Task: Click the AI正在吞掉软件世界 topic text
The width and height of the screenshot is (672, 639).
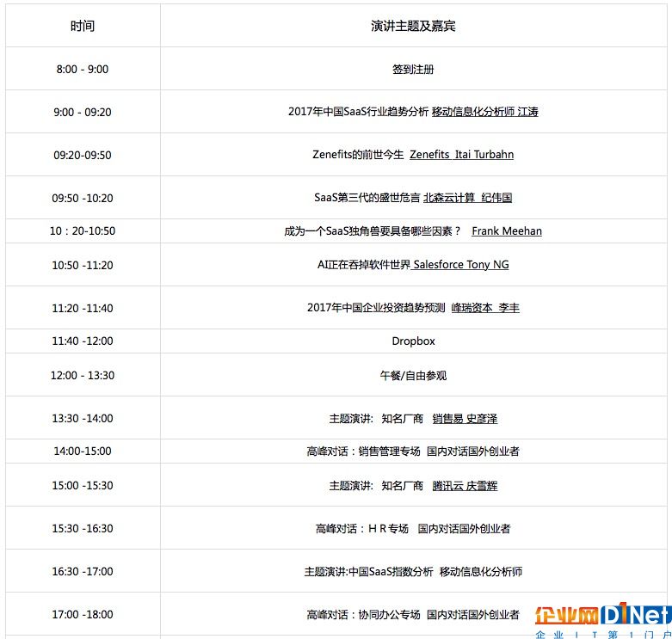Action: click(x=364, y=265)
